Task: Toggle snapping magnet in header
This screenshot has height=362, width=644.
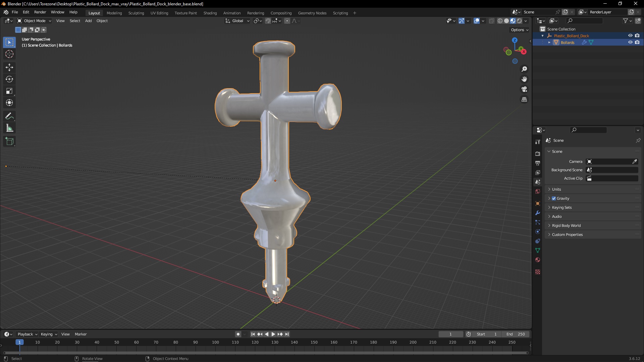Action: [268, 21]
